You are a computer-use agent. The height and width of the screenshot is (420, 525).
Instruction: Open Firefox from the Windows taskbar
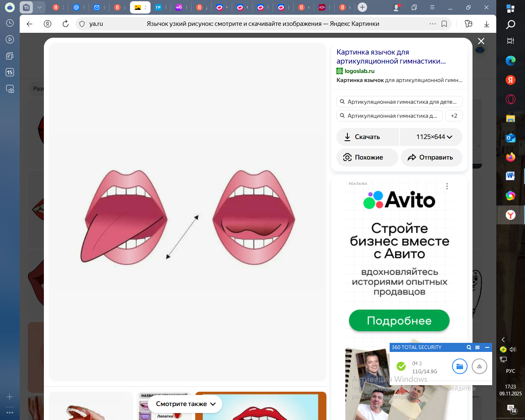510,157
